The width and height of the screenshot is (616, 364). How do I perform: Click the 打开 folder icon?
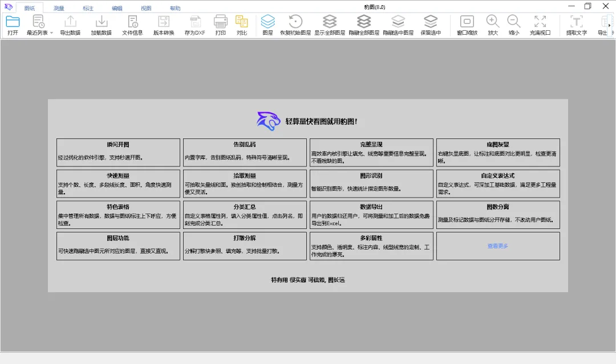click(x=13, y=22)
